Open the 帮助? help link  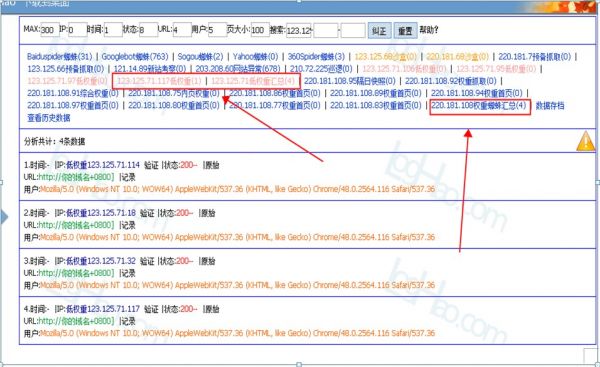(x=429, y=30)
